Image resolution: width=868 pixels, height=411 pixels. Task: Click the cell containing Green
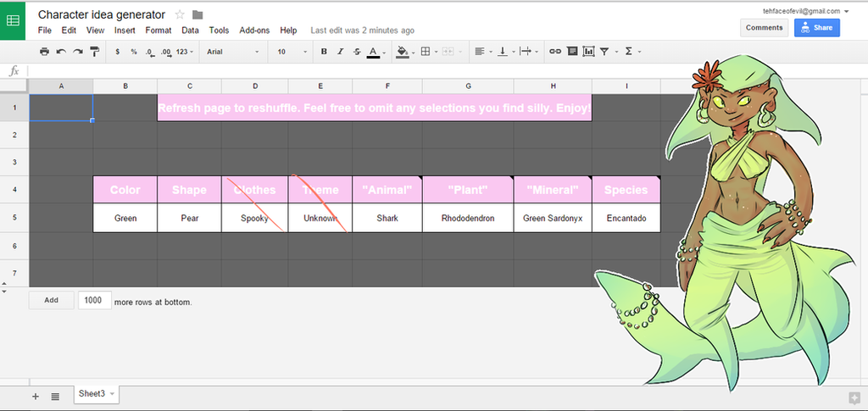[x=125, y=218]
